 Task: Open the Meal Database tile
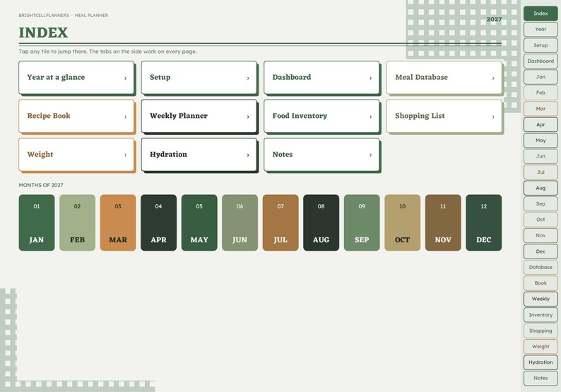point(444,78)
